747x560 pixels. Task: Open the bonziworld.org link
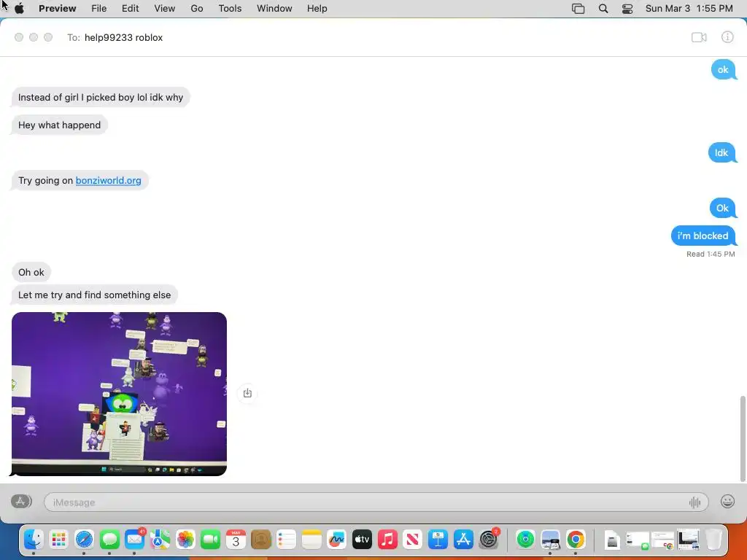pyautogui.click(x=108, y=181)
